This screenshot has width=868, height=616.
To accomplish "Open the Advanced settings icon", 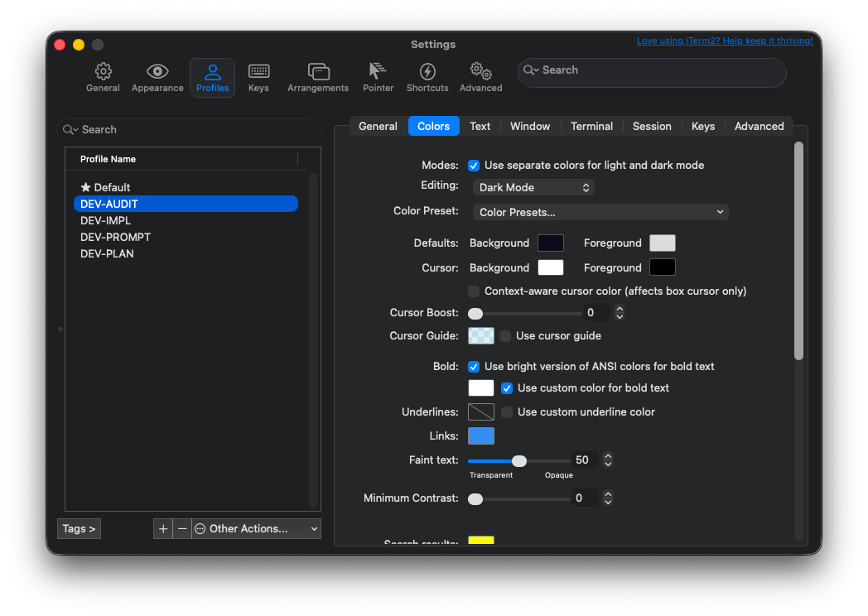I will (x=480, y=76).
